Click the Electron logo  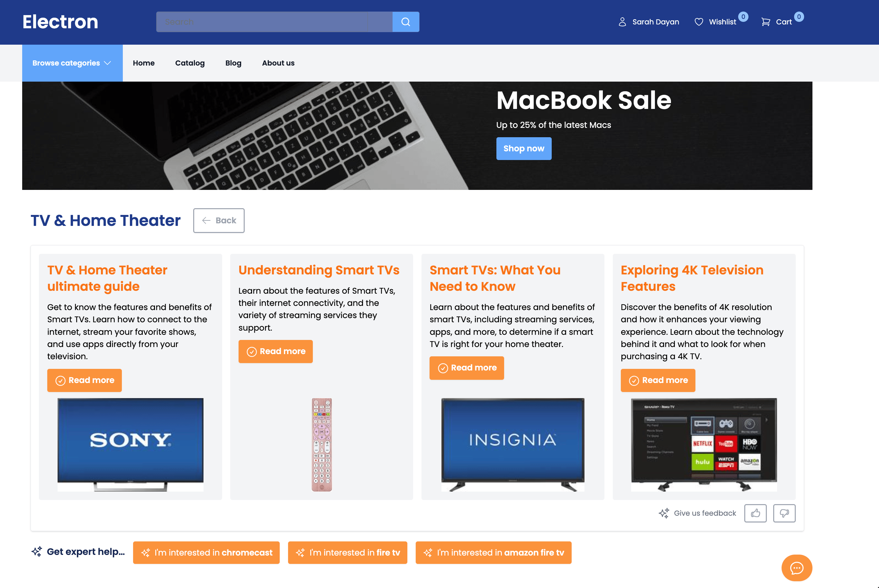pos(60,22)
